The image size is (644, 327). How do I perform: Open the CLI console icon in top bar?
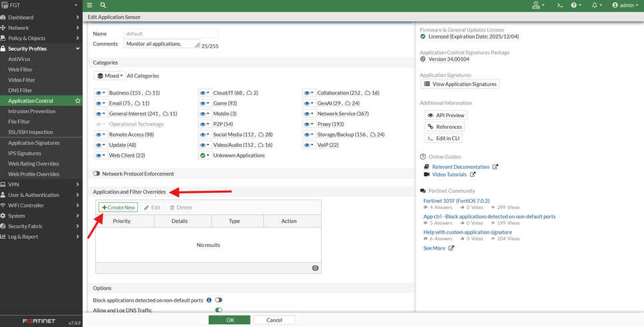tap(560, 5)
